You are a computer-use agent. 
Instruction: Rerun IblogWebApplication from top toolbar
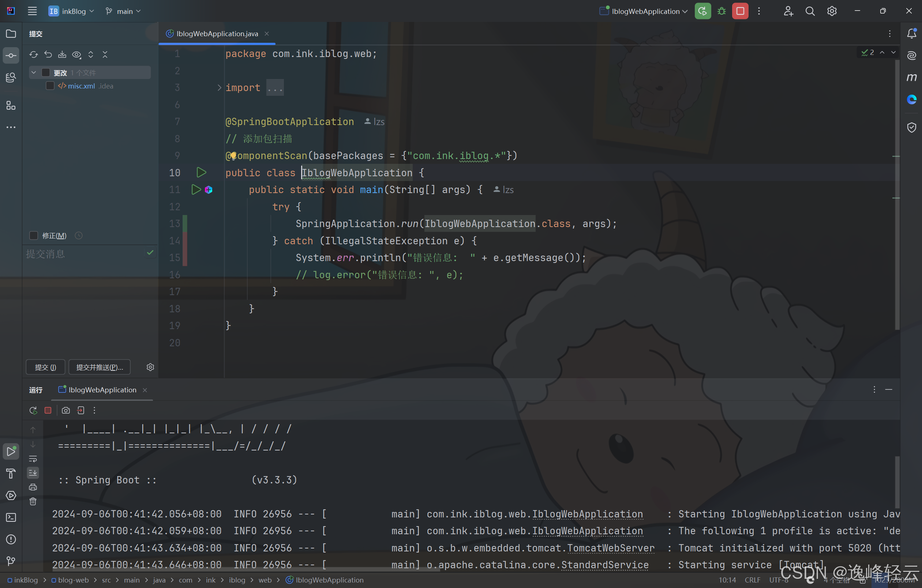702,11
